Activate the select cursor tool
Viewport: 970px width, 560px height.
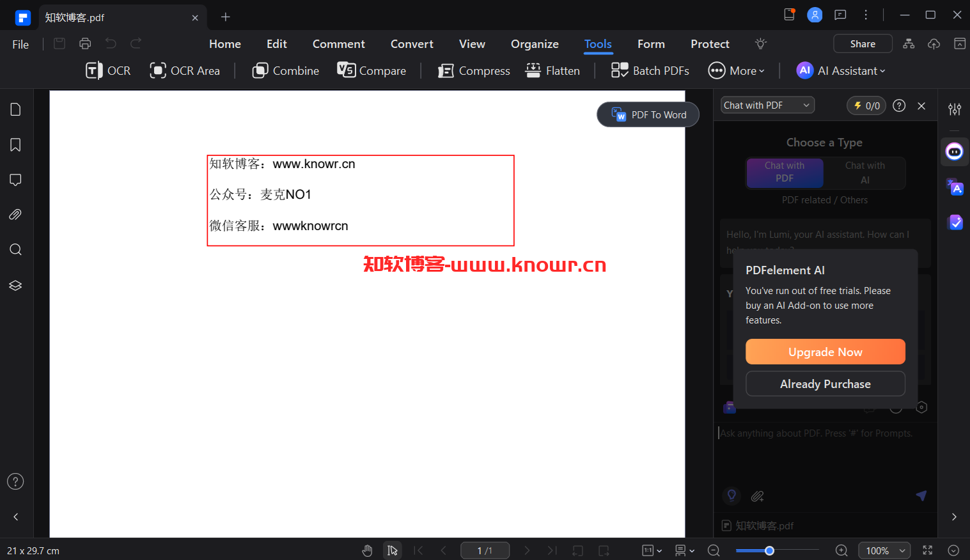coord(393,550)
